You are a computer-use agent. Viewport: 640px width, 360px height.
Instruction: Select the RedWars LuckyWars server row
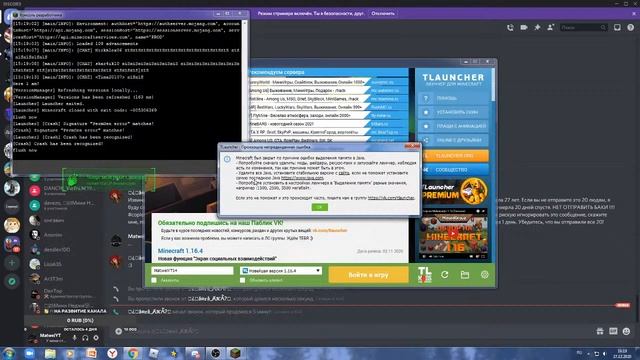[309, 107]
